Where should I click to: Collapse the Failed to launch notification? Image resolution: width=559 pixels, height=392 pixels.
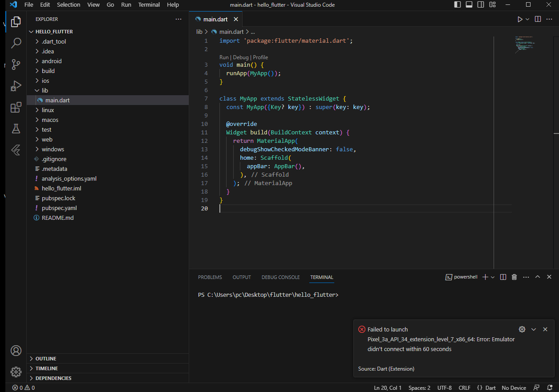tap(534, 329)
